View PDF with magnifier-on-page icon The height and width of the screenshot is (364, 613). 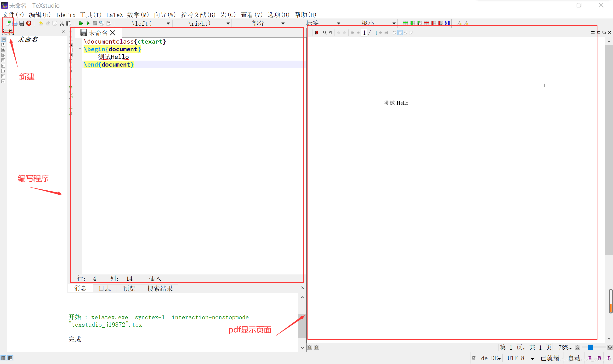pos(102,23)
